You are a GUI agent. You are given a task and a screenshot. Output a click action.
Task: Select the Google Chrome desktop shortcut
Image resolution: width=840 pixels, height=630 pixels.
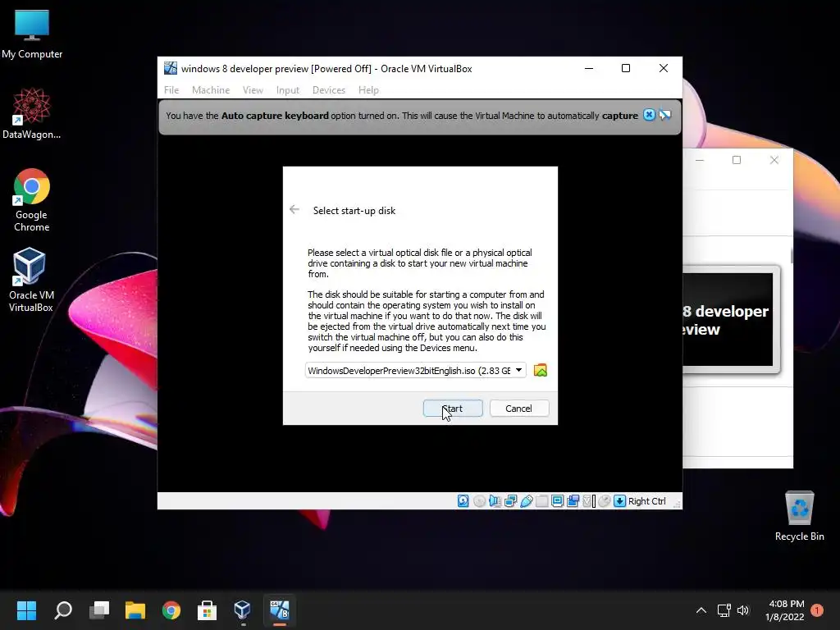point(32,200)
